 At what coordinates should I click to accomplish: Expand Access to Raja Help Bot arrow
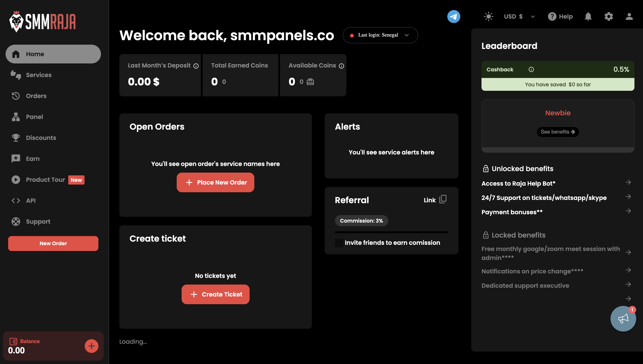coord(628,182)
